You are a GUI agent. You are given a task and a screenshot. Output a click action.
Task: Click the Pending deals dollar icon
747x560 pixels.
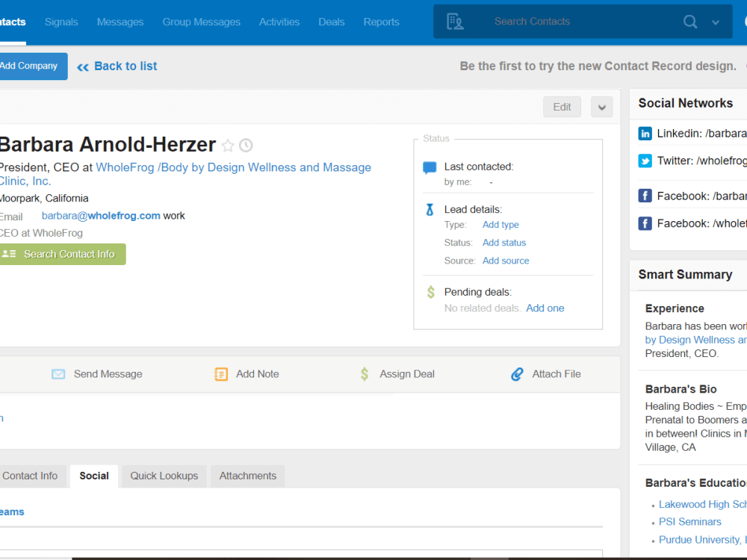431,292
